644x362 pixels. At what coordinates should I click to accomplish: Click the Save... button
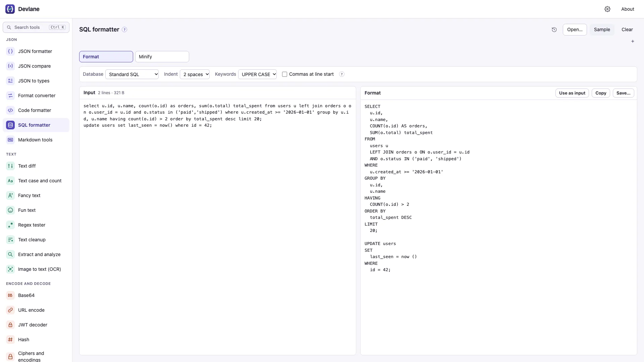click(623, 93)
